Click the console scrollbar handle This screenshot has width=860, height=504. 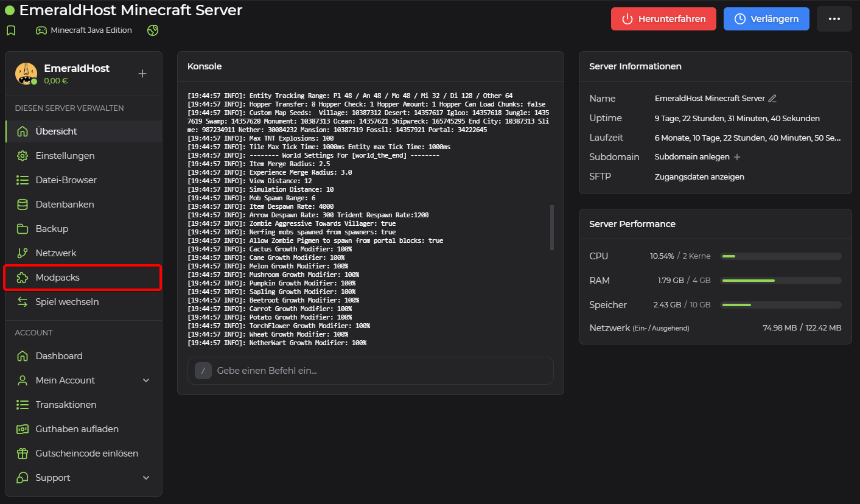pos(552,227)
